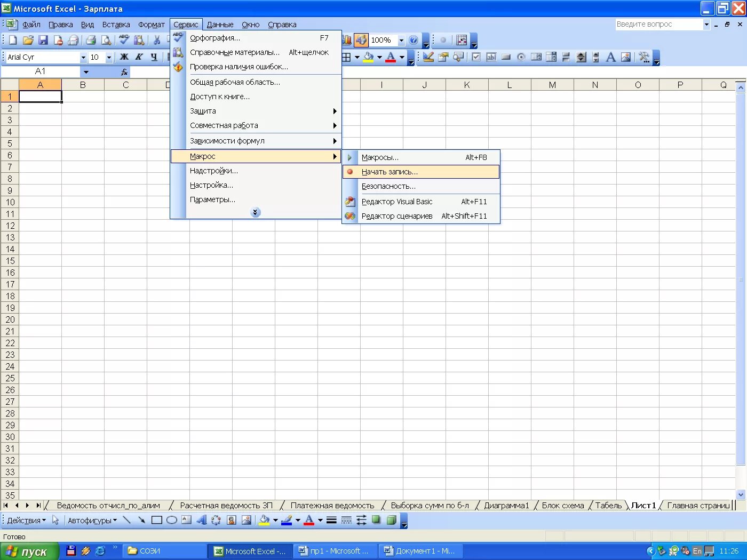Screen dimensions: 747x560
Task: Click the yellow Fill Color button on the formatting toolbar
Action: (x=368, y=57)
